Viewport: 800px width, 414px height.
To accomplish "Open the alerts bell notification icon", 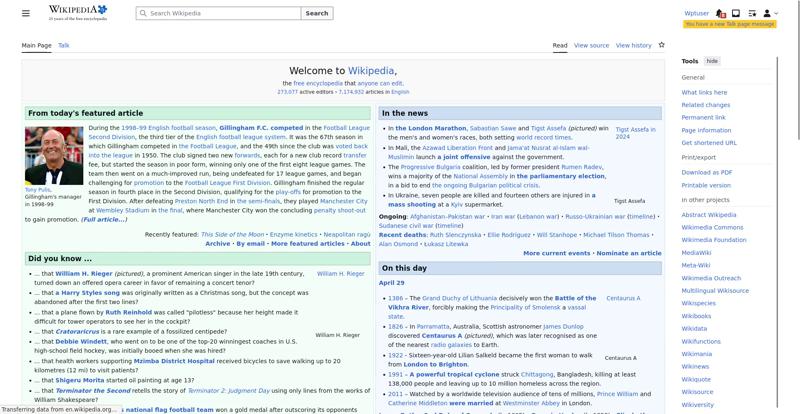I will [722, 14].
